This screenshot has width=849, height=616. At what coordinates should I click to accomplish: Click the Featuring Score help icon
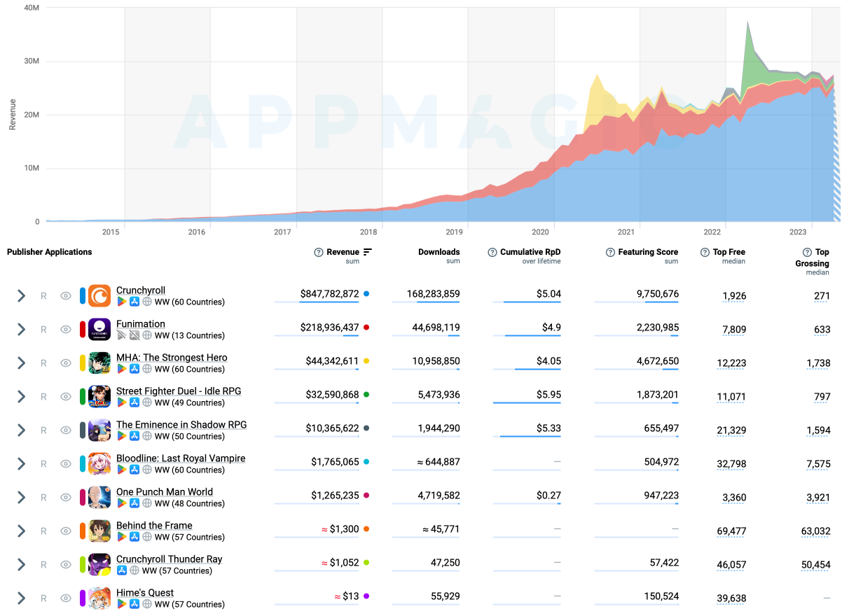click(610, 253)
